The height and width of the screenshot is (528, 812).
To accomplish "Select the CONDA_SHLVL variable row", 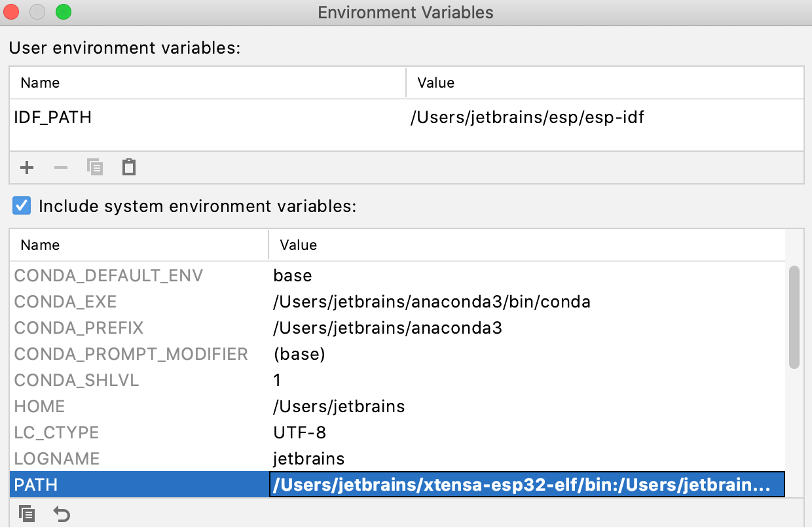I will pos(397,380).
